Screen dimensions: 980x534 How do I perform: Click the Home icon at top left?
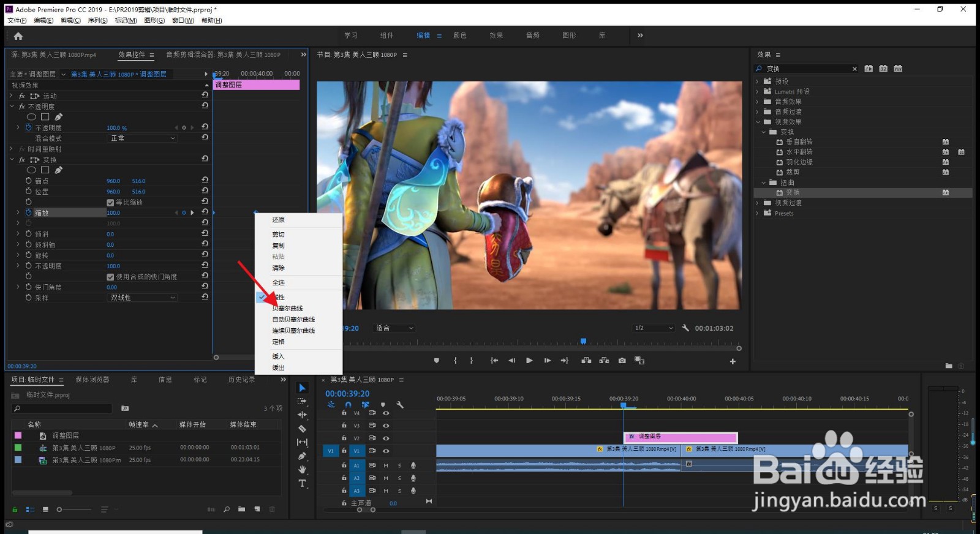18,36
